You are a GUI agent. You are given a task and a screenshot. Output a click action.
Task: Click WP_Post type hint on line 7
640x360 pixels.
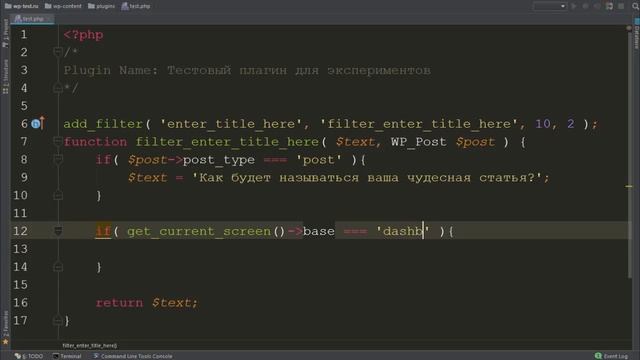[x=419, y=142]
